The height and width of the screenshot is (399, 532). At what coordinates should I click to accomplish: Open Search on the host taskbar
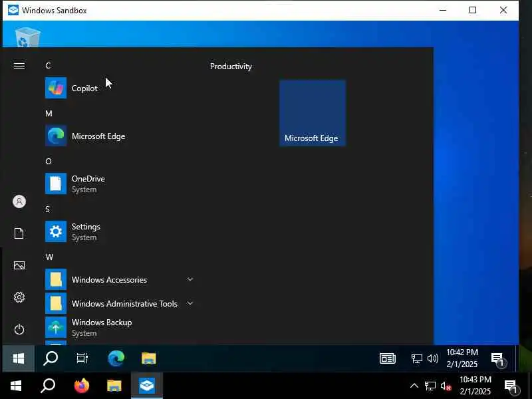tap(48, 386)
